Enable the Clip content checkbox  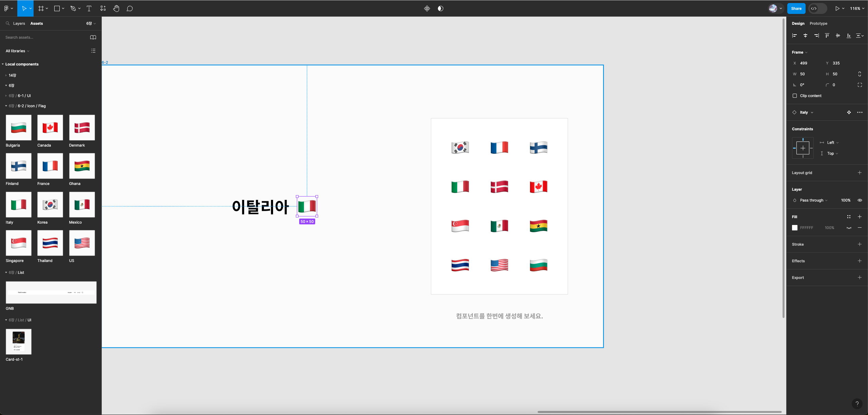pos(795,96)
